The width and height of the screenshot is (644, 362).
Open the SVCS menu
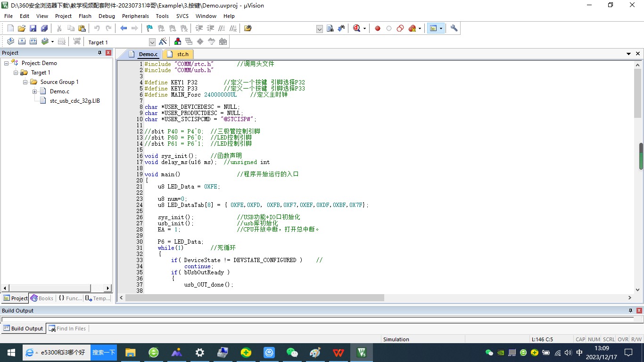182,16
